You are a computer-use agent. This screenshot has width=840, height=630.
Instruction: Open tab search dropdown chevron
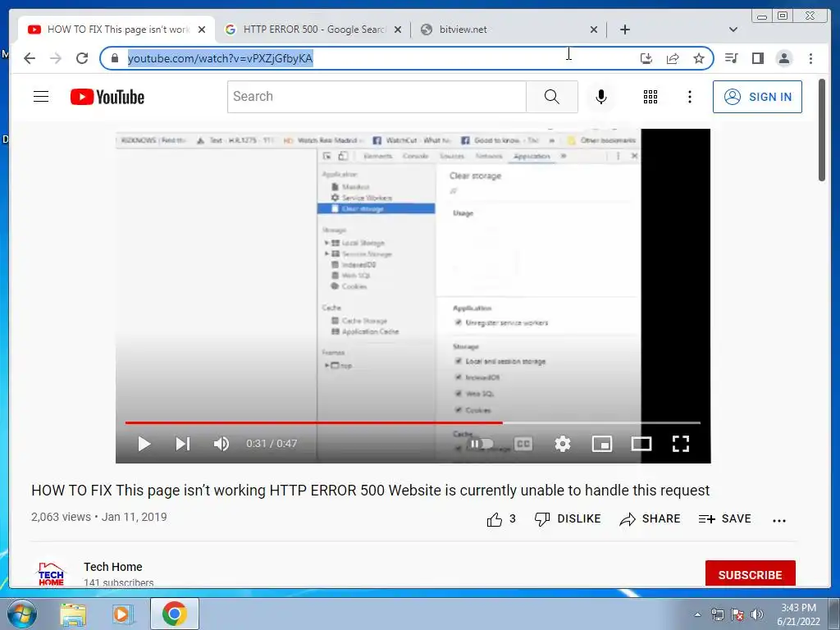click(x=733, y=30)
